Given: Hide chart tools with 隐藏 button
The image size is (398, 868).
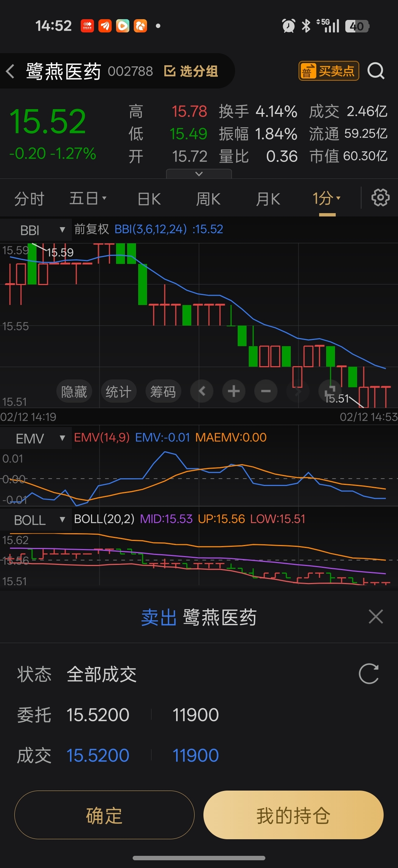Looking at the screenshot, I should (74, 391).
